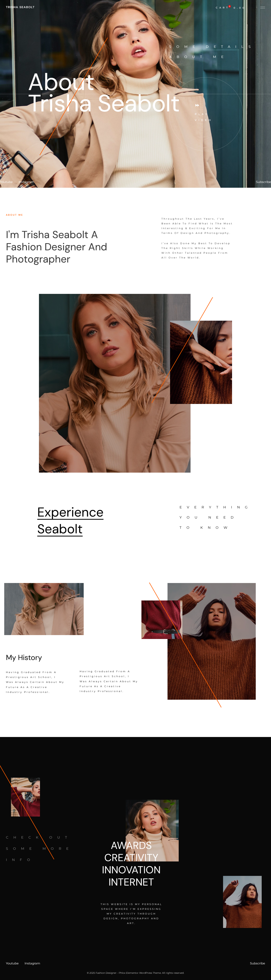Open the small red sweater image in dark section

(25, 797)
